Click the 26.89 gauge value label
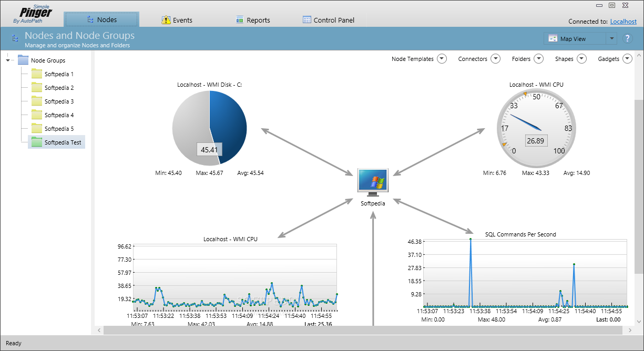Viewport: 644px width, 351px height. coord(536,141)
